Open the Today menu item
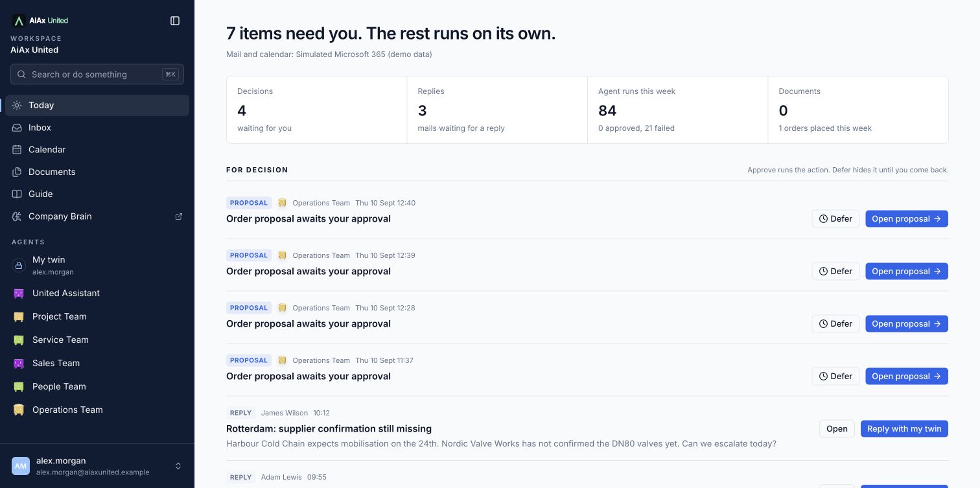Screen dimensions: 980x488 tap(97, 106)
